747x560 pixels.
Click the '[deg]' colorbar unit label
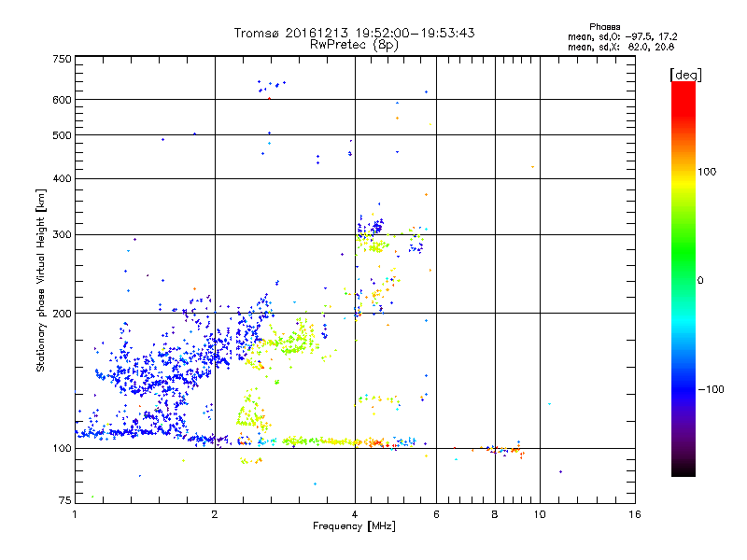pyautogui.click(x=685, y=75)
